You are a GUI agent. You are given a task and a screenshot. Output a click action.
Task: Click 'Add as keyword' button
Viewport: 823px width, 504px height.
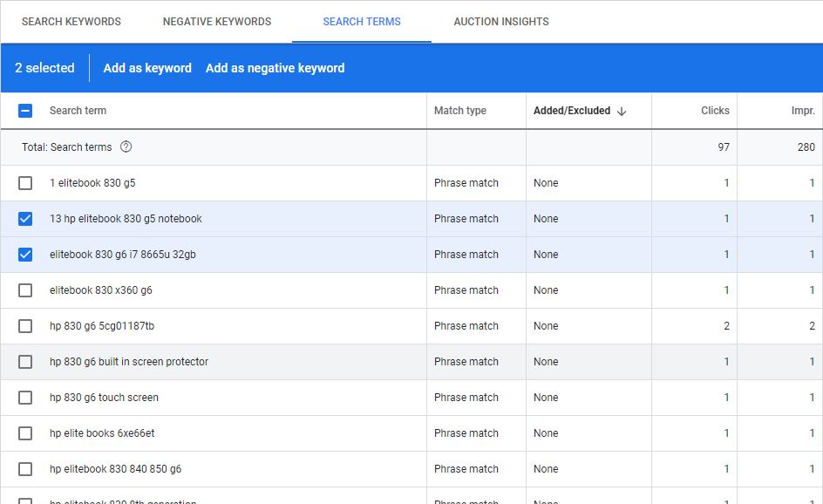[147, 68]
